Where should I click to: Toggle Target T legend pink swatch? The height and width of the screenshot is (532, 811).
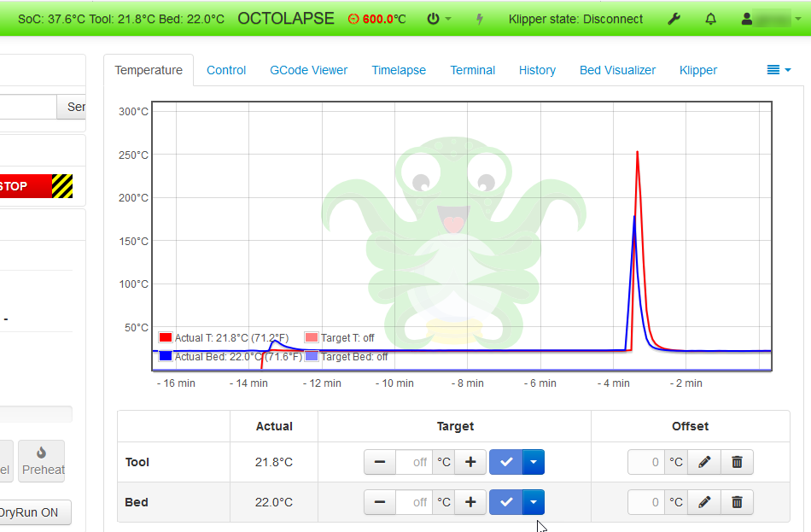pyautogui.click(x=312, y=338)
